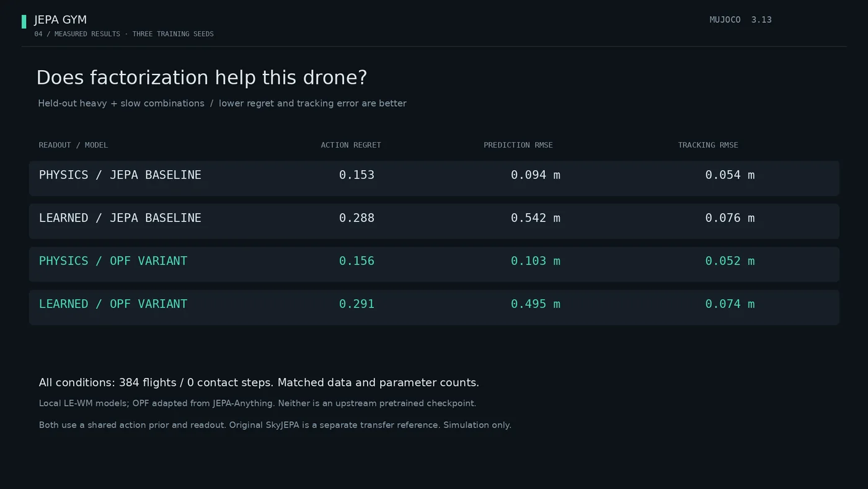This screenshot has width=868, height=489.
Task: Click tracking RMSE value 0.052 m
Action: (x=730, y=261)
